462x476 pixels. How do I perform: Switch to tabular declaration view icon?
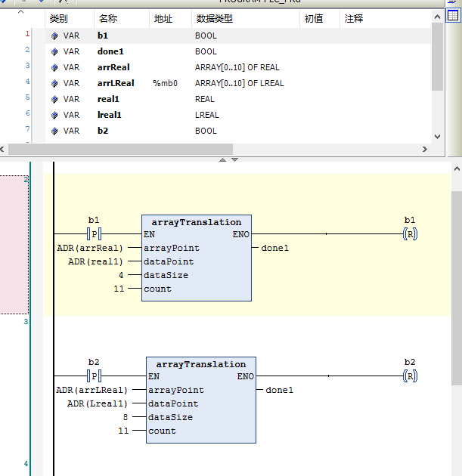(x=453, y=15)
